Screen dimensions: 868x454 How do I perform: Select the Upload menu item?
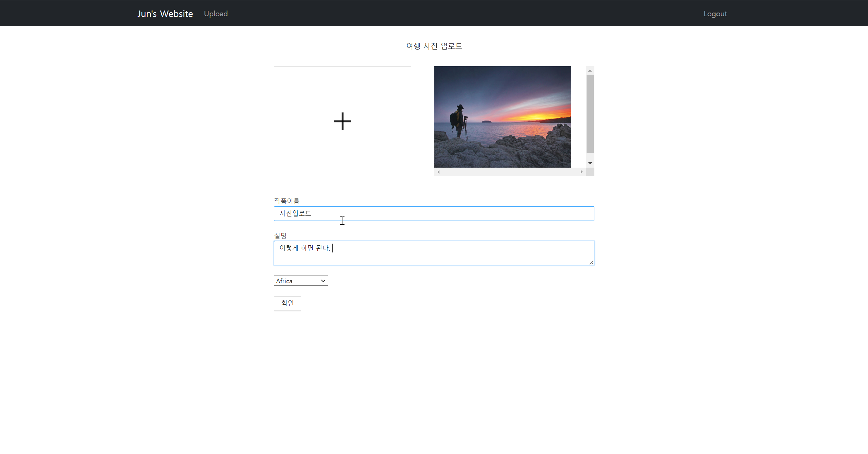pos(216,14)
